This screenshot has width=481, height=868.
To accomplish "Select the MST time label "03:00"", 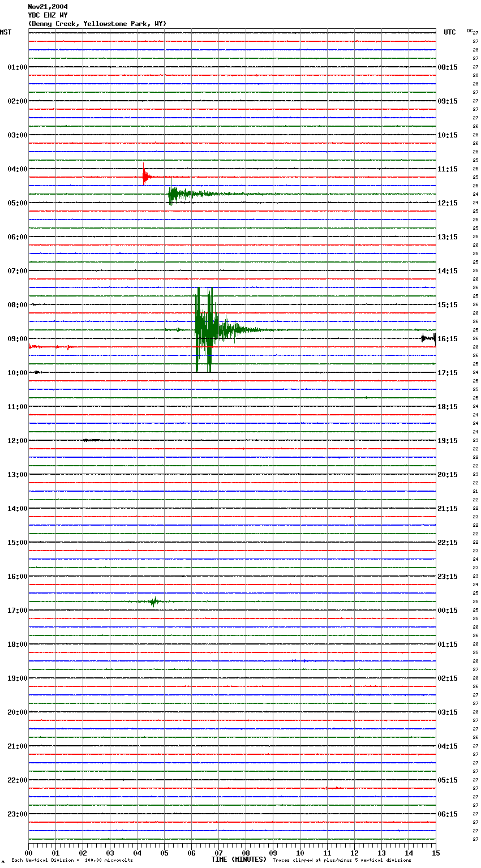I will click(x=18, y=135).
